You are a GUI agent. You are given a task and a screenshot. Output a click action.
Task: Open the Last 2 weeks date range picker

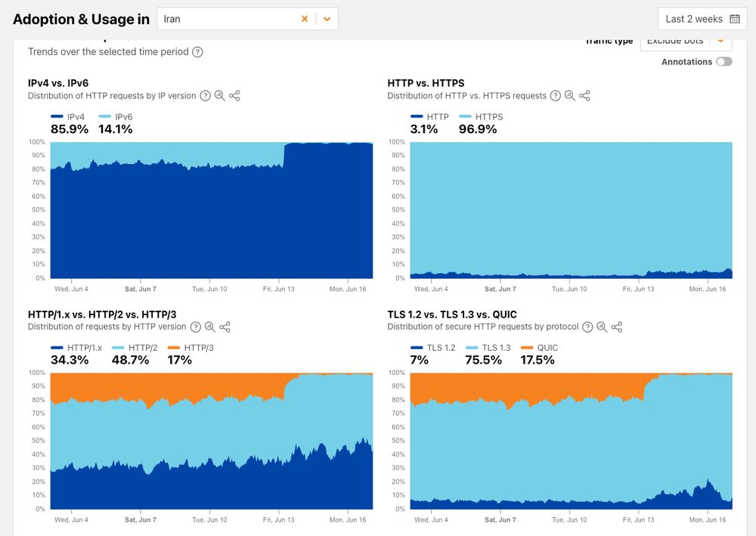point(702,19)
